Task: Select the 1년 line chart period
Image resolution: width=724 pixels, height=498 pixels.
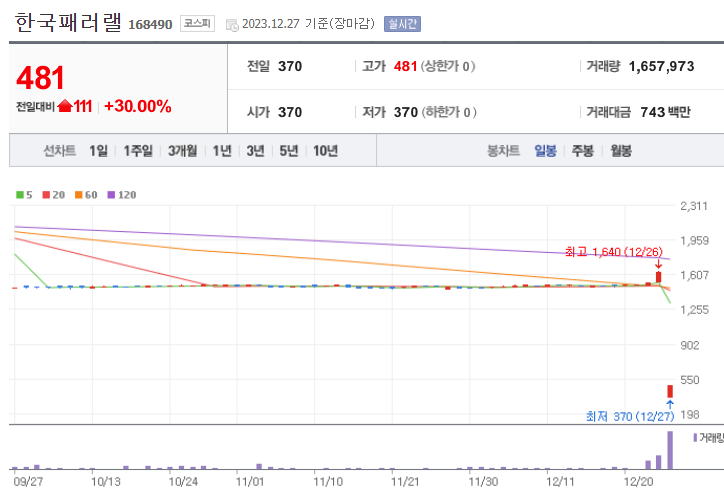Action: pos(222,150)
